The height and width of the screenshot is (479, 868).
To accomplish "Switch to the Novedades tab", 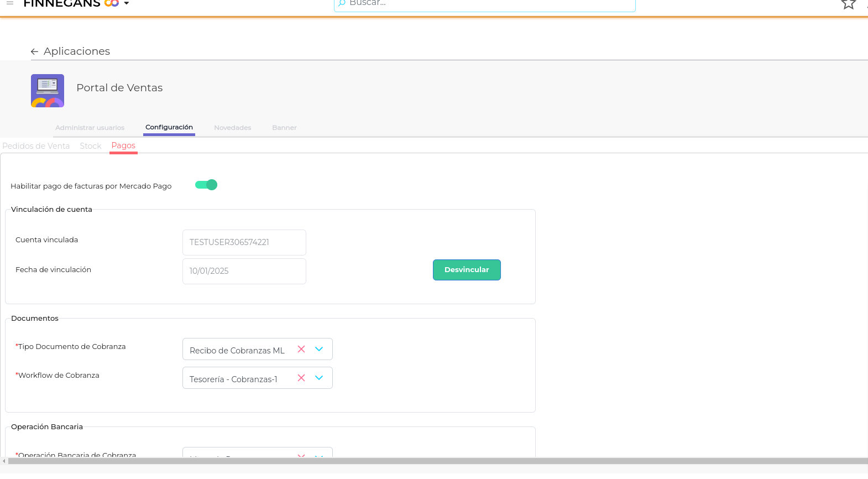I will [232, 128].
